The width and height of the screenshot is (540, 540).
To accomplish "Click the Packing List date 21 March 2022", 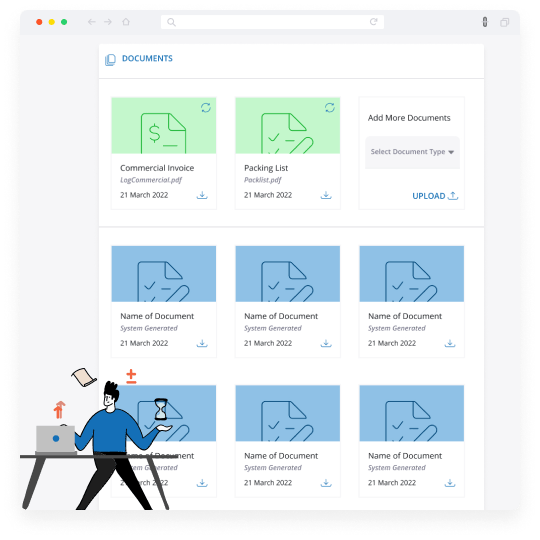I will pos(268,195).
